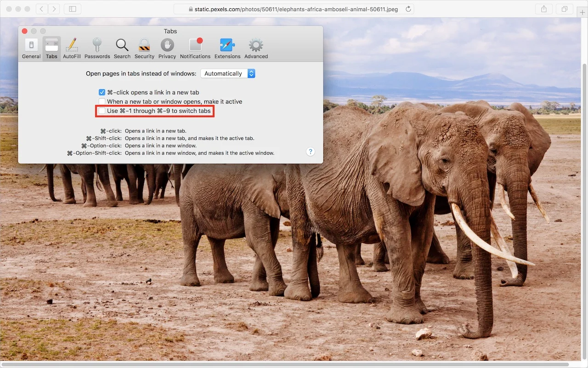Click the browser back navigation arrow
The height and width of the screenshot is (368, 588).
click(41, 9)
